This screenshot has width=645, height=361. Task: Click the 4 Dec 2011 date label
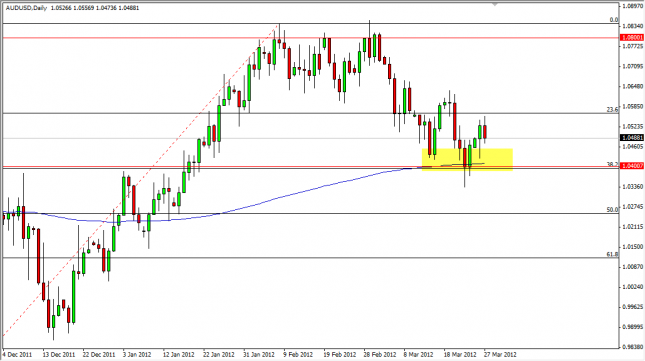(x=17, y=354)
